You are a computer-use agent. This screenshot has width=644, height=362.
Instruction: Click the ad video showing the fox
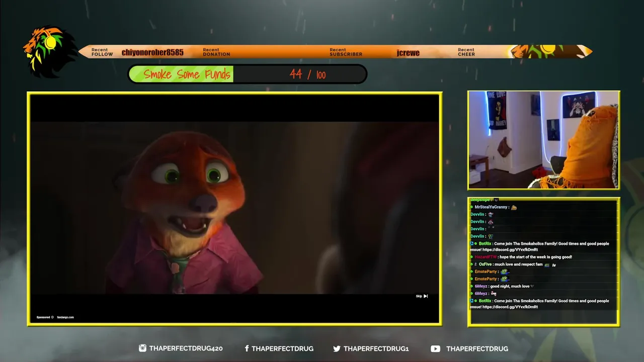pyautogui.click(x=234, y=208)
